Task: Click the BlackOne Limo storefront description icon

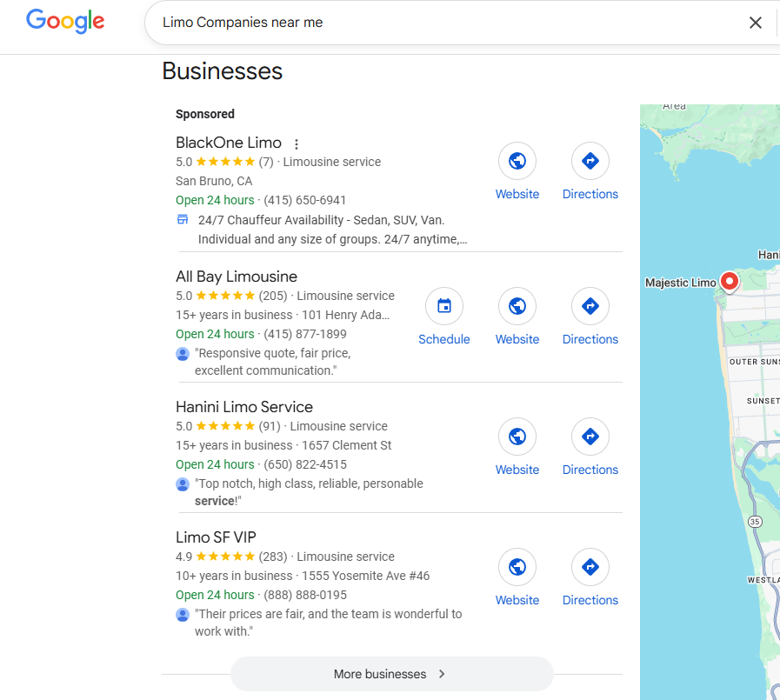Action: tap(183, 220)
